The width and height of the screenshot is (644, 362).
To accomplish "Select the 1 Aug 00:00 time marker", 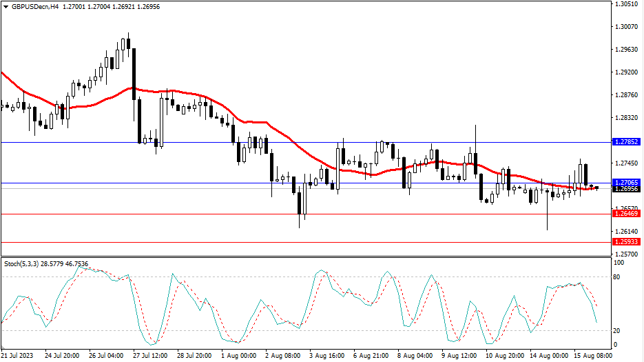I will [x=240, y=356].
